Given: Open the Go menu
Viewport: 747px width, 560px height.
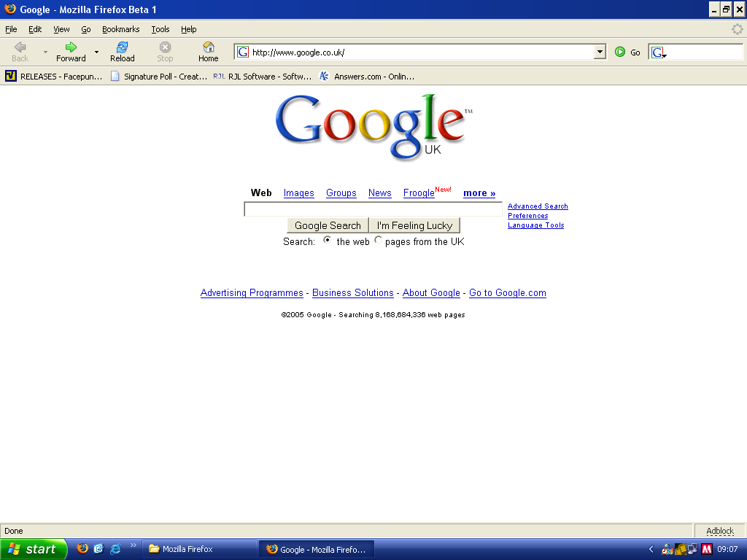Looking at the screenshot, I should click(x=86, y=29).
